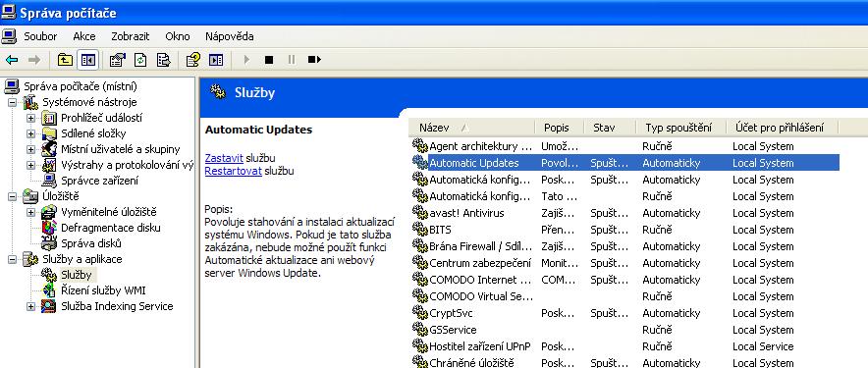Collapse the Služby a aplikace node
The image size is (868, 368).
click(12, 259)
